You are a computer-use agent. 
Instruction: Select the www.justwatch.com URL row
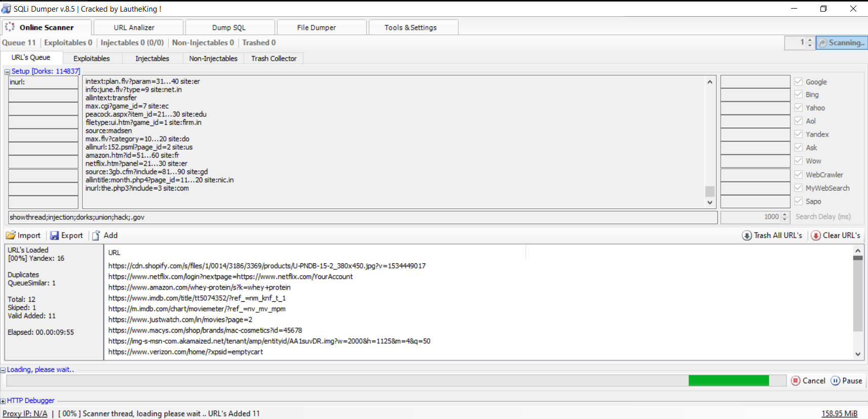(x=180, y=319)
